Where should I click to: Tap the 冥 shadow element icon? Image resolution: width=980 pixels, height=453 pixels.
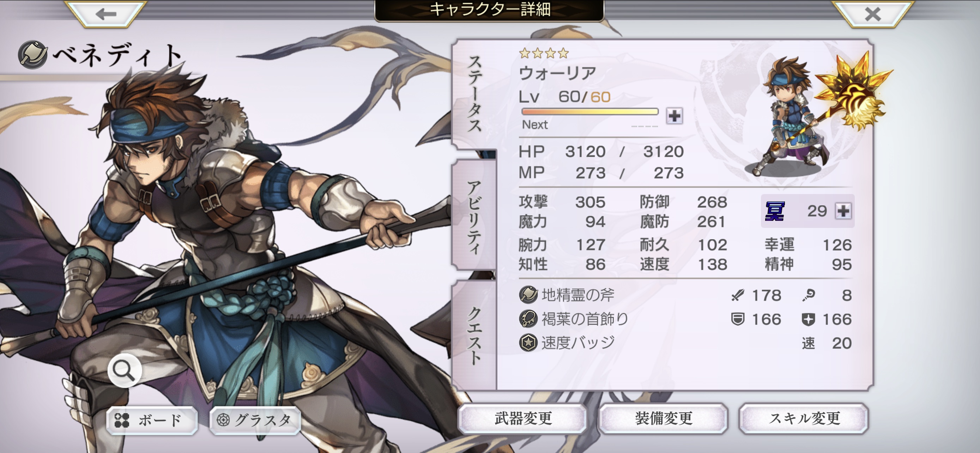pyautogui.click(x=775, y=211)
